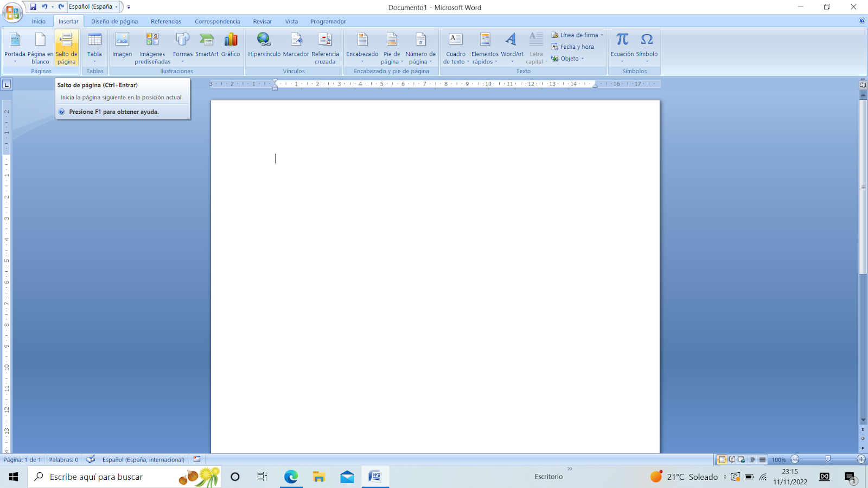Screen dimensions: 868x488
Task: Add a link with Hipervínculo
Action: tap(264, 48)
